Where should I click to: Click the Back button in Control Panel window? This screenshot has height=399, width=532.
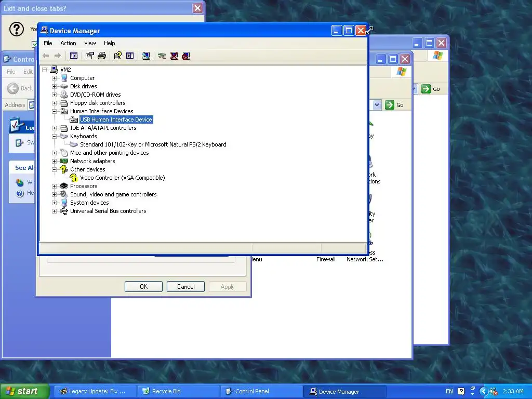tap(20, 88)
